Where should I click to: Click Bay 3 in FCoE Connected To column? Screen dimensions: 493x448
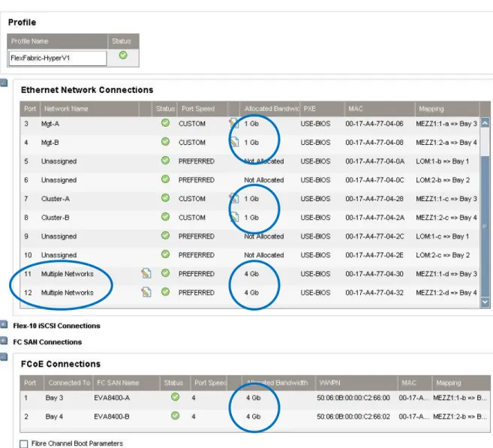point(54,398)
